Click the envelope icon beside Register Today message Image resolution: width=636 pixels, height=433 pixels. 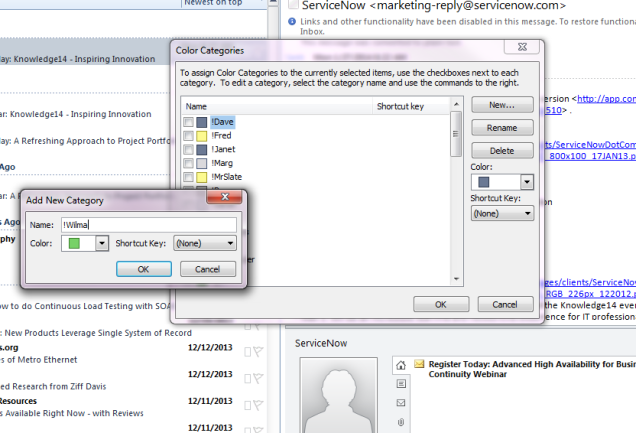pyautogui.click(x=419, y=363)
